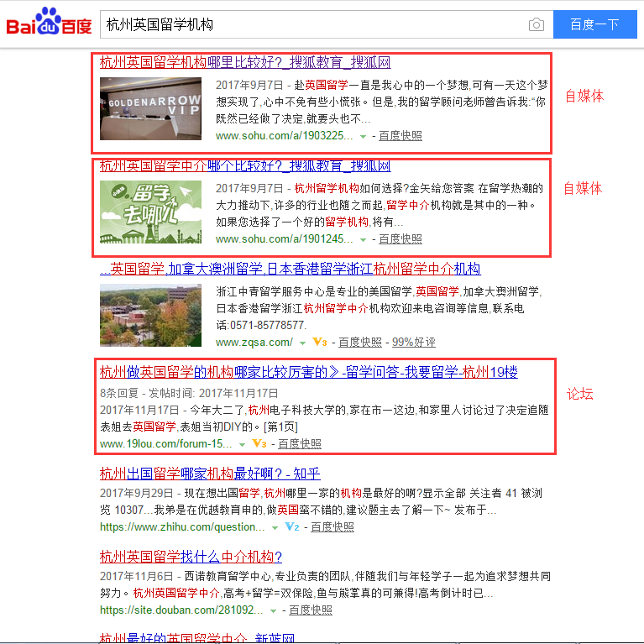The width and height of the screenshot is (644, 644).
Task: Open campus photo thumbnail of zqsa result
Action: point(151,316)
